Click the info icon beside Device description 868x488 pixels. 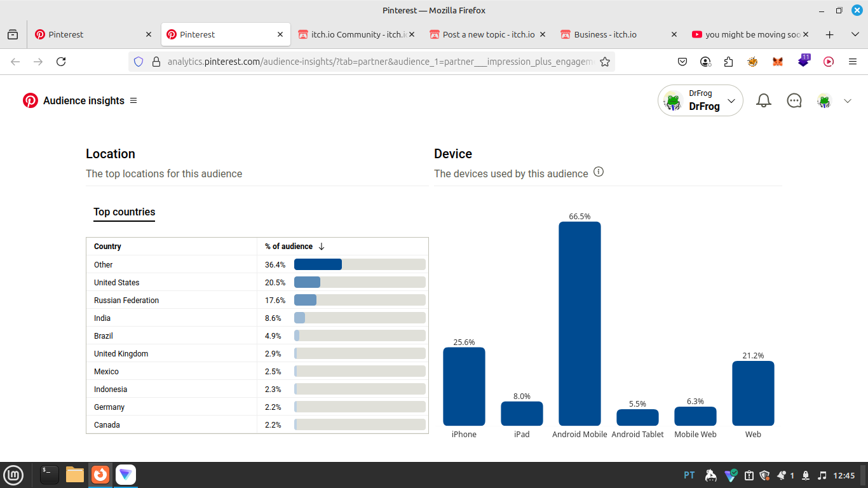(599, 172)
